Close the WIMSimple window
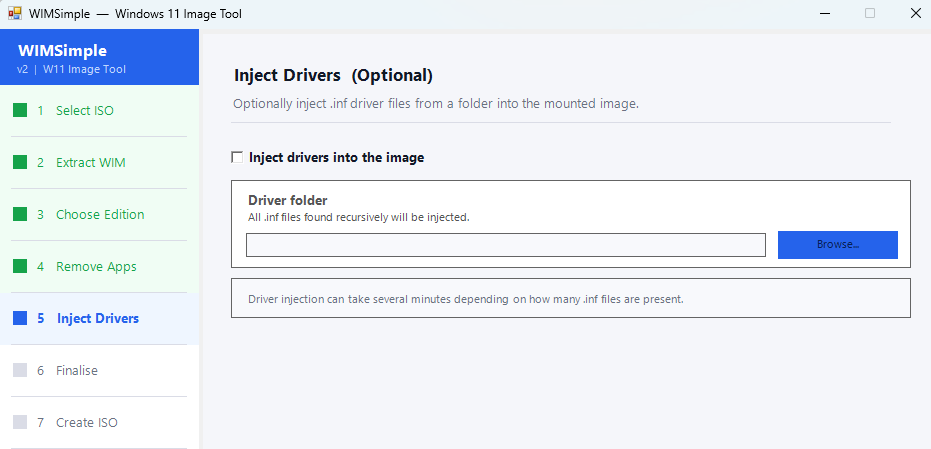Image resolution: width=931 pixels, height=449 pixels. tap(915, 14)
